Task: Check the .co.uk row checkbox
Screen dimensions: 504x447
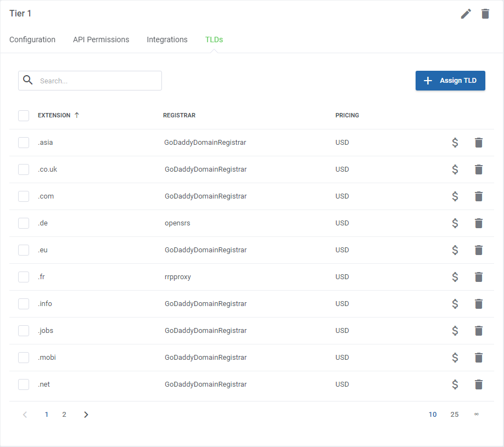Action: (24, 169)
